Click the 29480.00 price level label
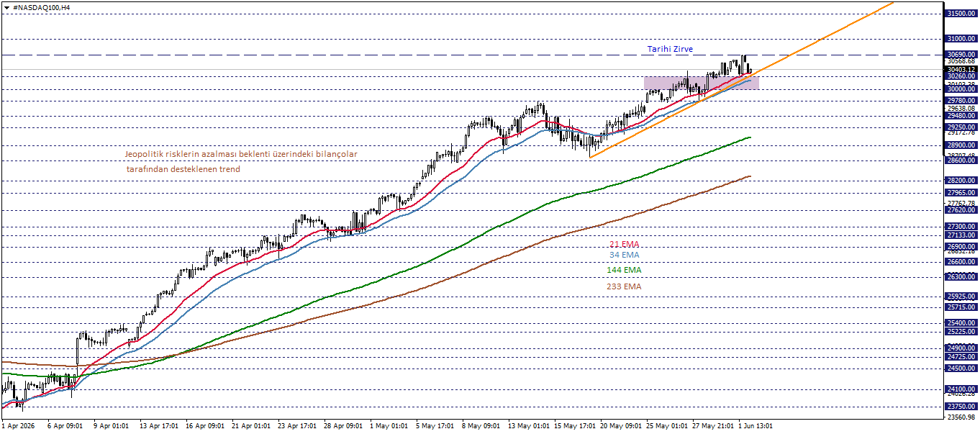Image resolution: width=980 pixels, height=434 pixels. point(961,116)
